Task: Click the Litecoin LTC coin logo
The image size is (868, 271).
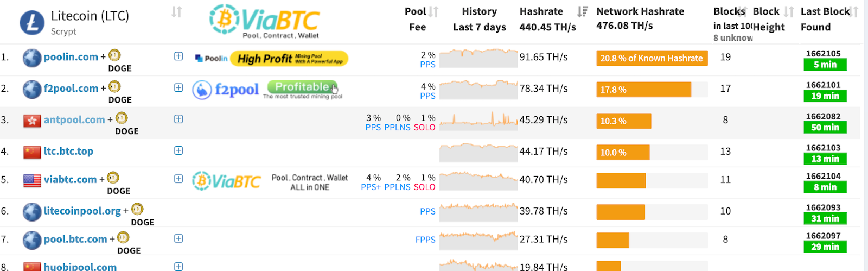Action: tap(32, 23)
